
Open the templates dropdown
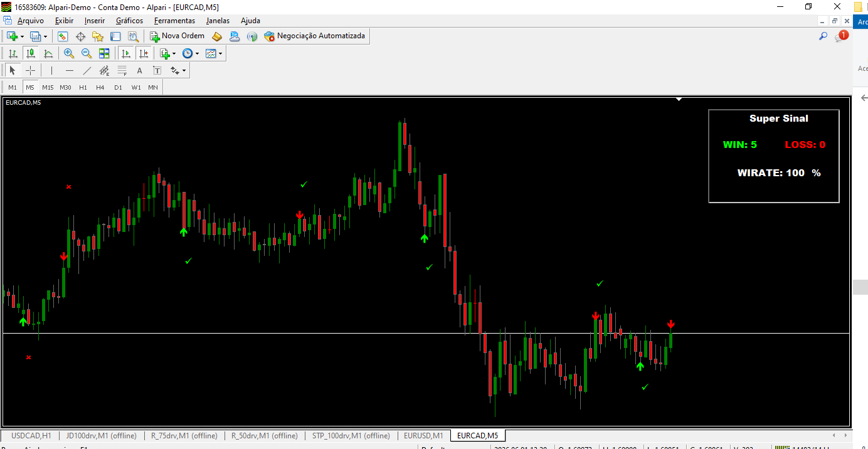pyautogui.click(x=214, y=53)
